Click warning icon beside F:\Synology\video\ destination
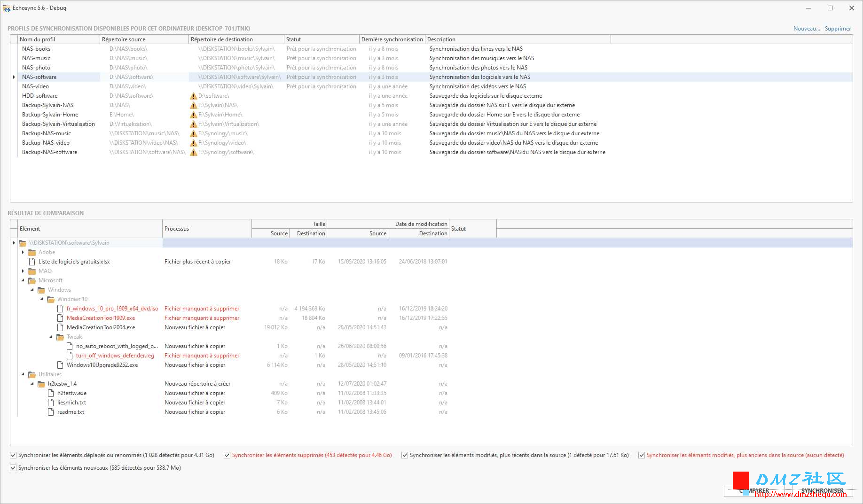 pyautogui.click(x=193, y=143)
